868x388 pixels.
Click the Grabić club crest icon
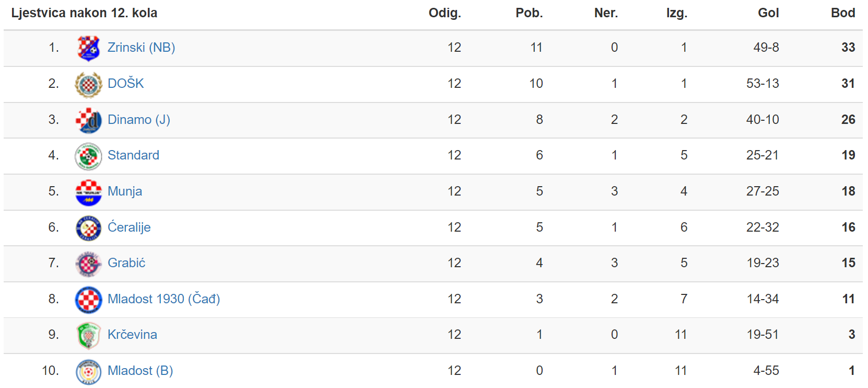88,264
